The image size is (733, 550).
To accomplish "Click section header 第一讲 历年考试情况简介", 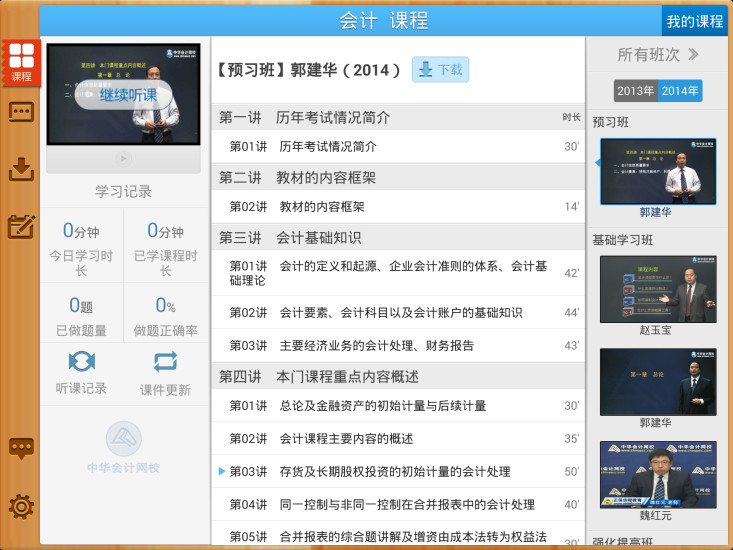I will point(398,117).
